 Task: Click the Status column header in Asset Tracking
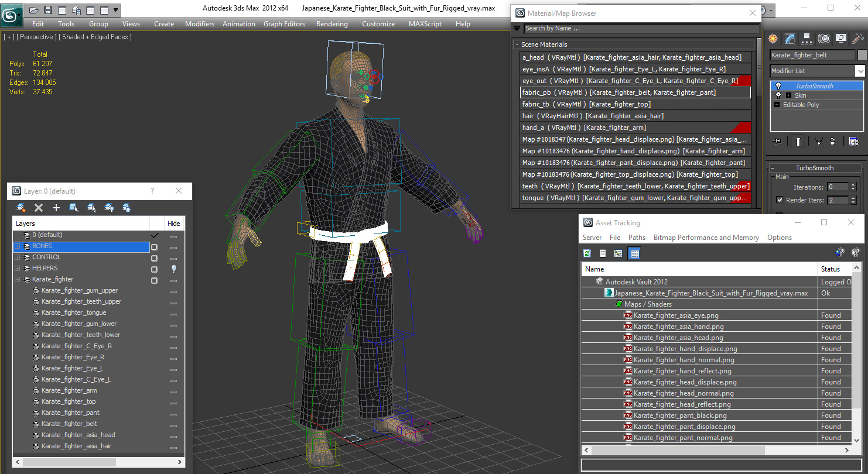(x=835, y=269)
